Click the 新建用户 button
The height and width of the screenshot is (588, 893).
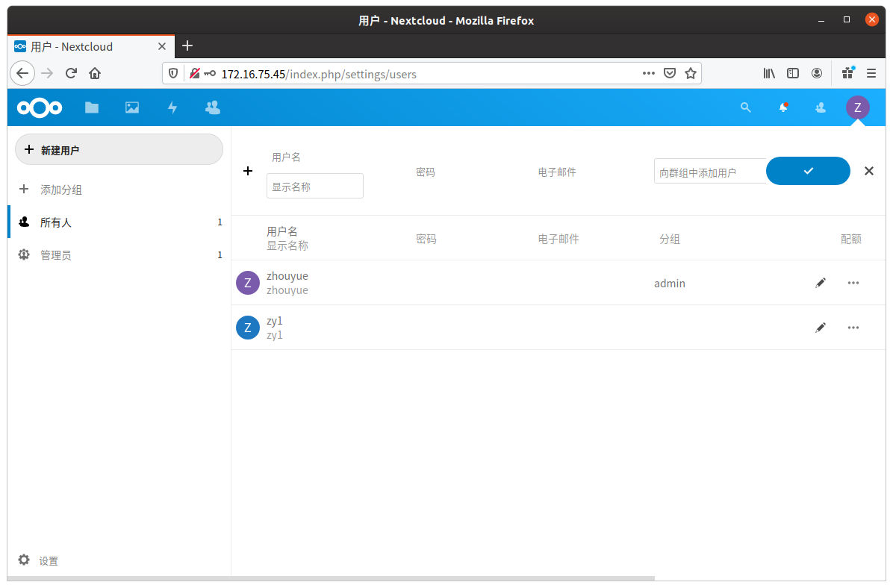[118, 149]
